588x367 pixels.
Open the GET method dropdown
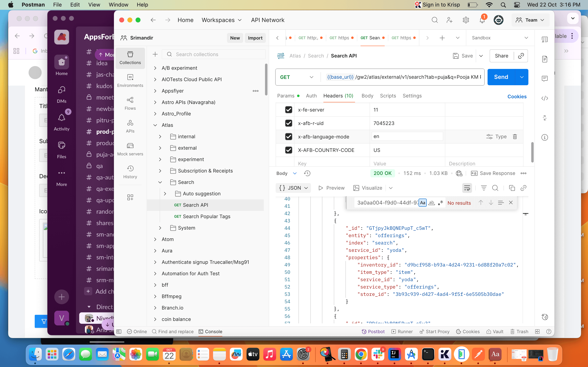pyautogui.click(x=297, y=77)
